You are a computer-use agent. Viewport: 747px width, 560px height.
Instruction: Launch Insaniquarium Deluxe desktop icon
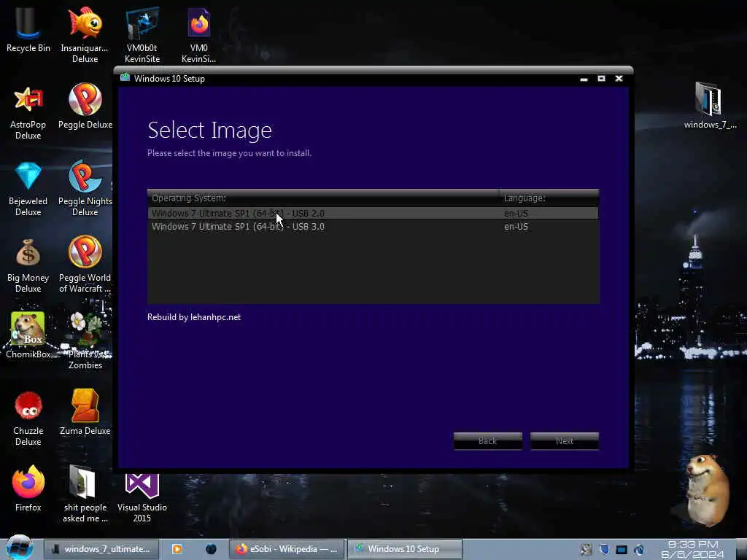click(85, 34)
